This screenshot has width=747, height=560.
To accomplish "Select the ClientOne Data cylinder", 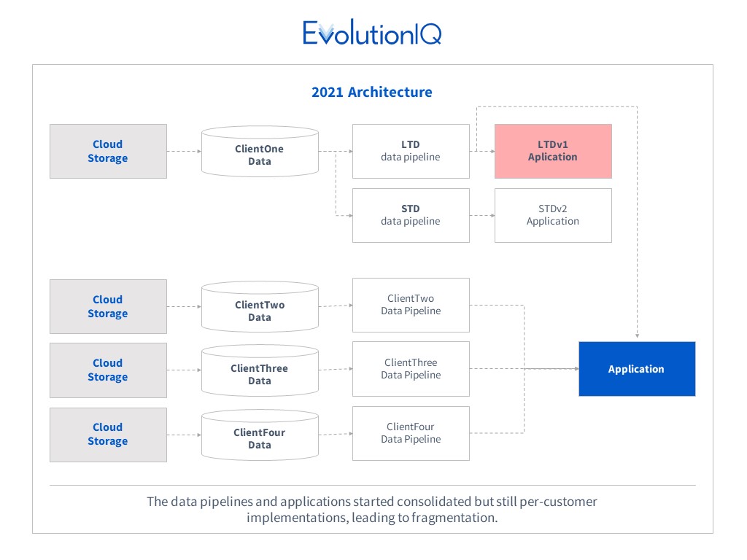I will [x=260, y=152].
